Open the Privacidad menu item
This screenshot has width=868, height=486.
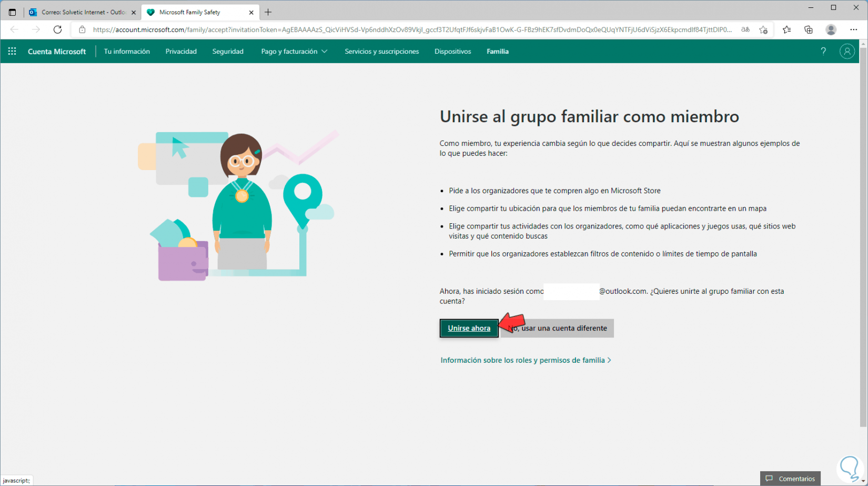click(181, 51)
